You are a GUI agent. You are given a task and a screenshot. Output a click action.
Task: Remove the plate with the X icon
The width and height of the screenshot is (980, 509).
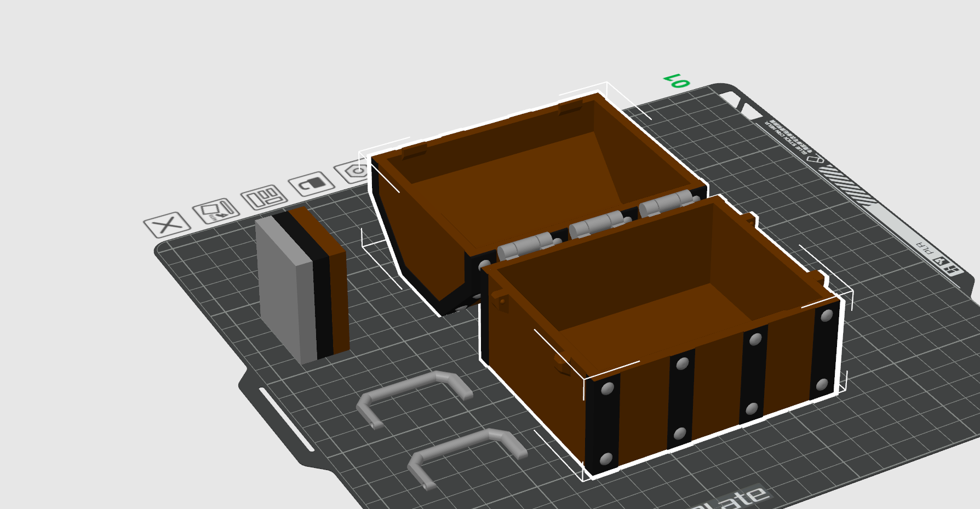tap(167, 224)
